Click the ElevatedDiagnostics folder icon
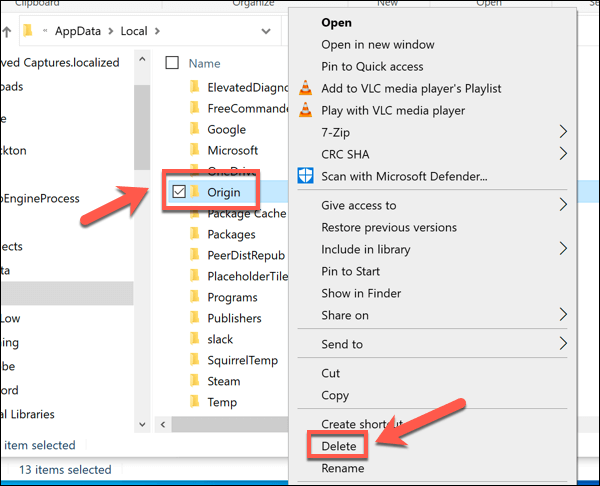Screen dimensions: 600x486 [x=195, y=87]
